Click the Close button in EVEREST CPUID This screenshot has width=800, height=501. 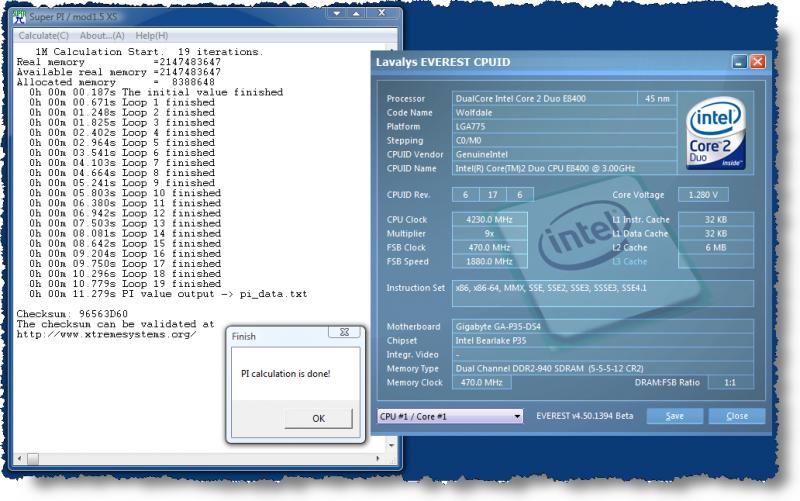tap(737, 416)
